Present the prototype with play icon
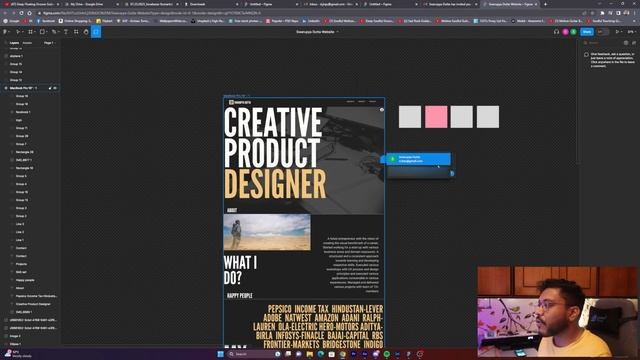 click(617, 32)
